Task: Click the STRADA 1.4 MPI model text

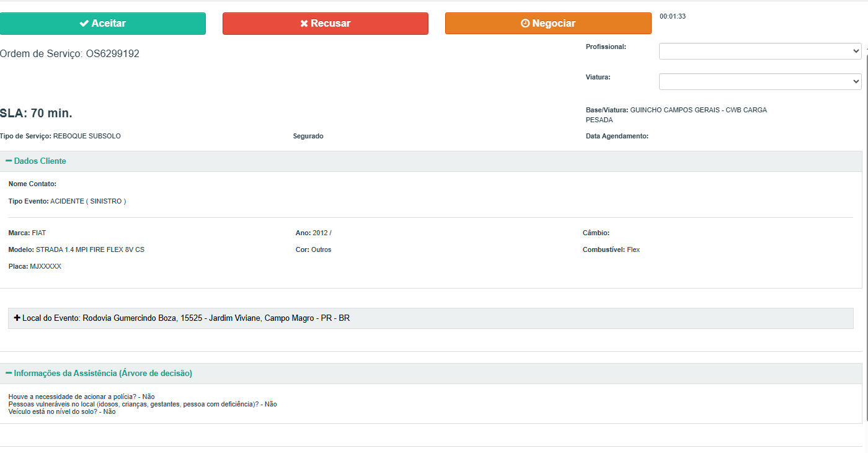Action: pos(90,250)
